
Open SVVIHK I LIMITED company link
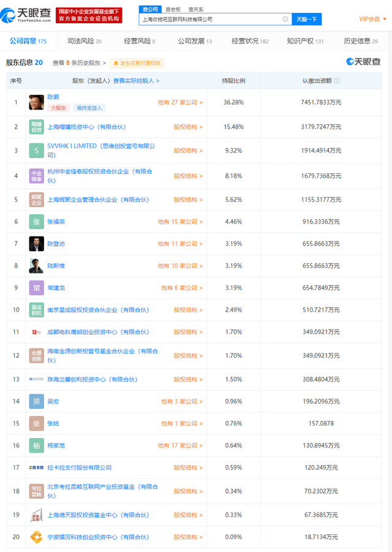(101, 150)
